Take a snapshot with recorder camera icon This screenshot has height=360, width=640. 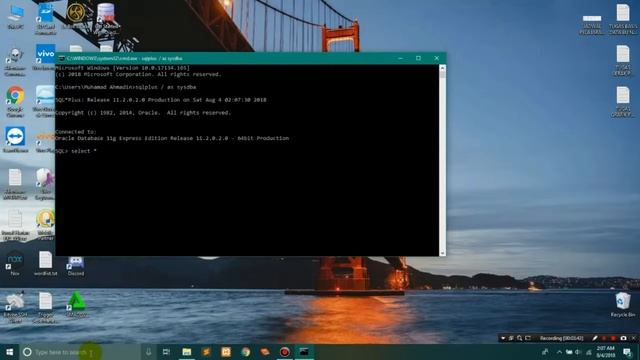623,338
